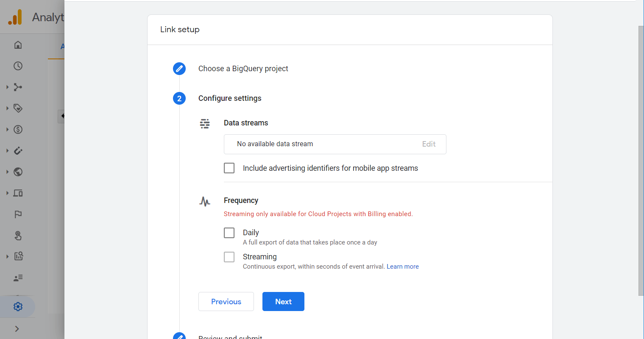Click the edit pencil beside Choose a BigQuery project

tap(179, 69)
